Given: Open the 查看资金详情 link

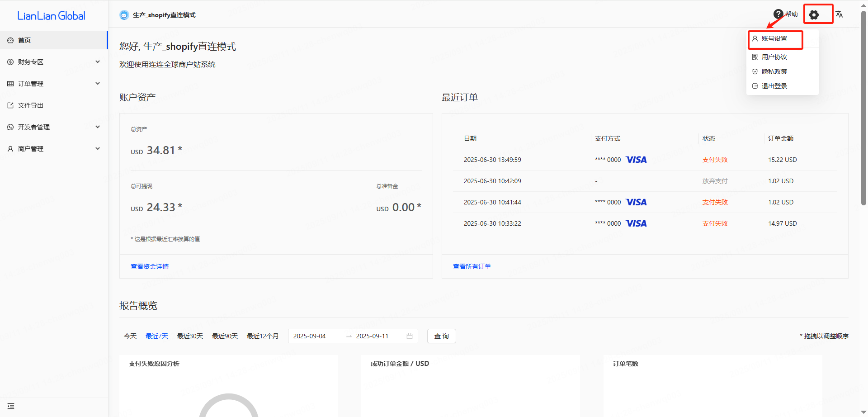Looking at the screenshot, I should [150, 266].
